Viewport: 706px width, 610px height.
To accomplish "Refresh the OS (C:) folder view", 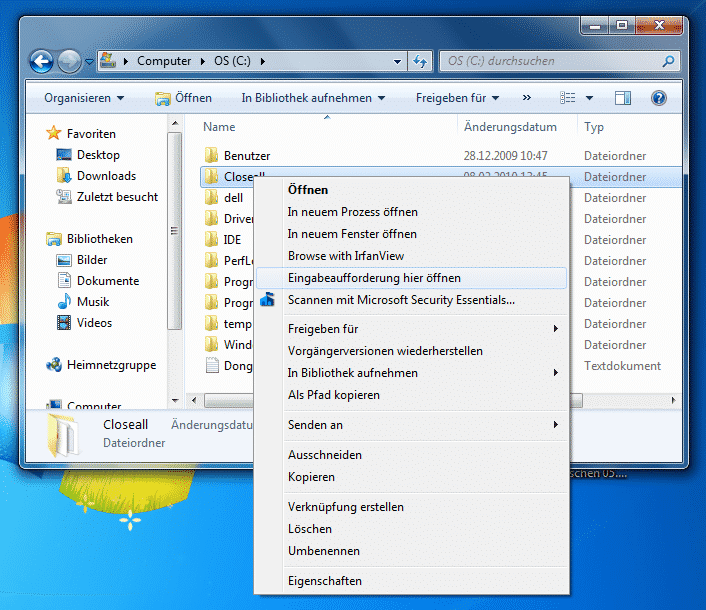I will pyautogui.click(x=420, y=61).
